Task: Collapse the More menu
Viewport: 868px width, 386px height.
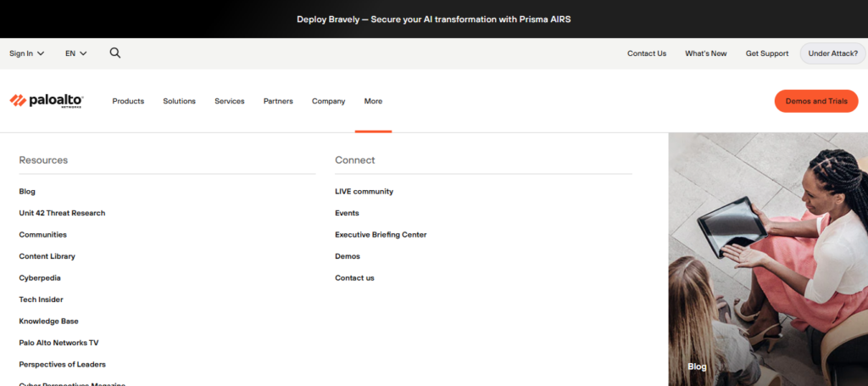Action: point(373,101)
